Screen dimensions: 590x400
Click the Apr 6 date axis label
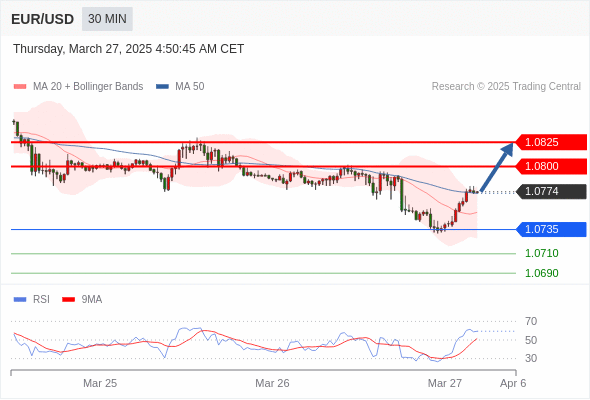coord(513,383)
